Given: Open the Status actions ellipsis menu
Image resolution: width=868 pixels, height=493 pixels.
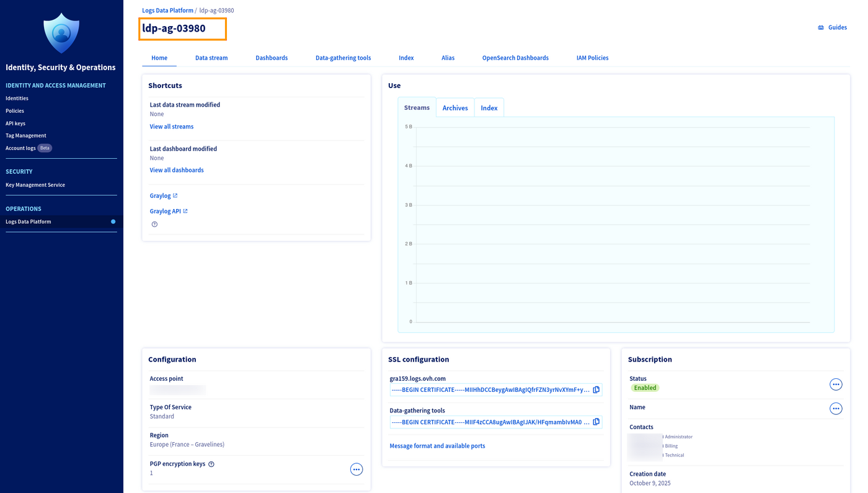Looking at the screenshot, I should click(835, 383).
